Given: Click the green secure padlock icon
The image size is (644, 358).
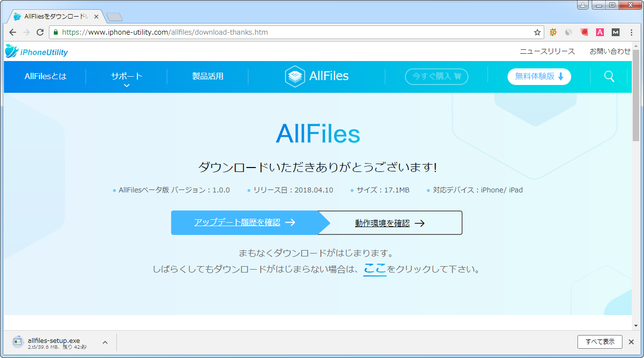Looking at the screenshot, I should pyautogui.click(x=55, y=32).
